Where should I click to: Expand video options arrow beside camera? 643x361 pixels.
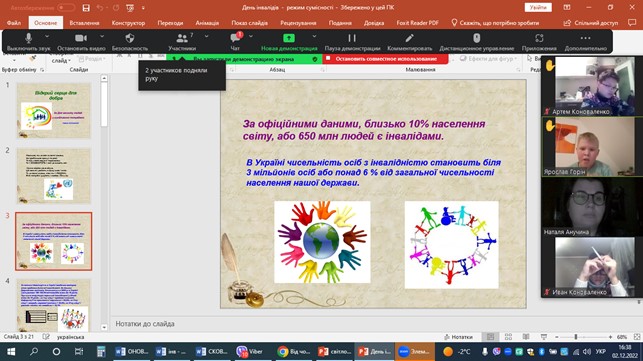point(102,36)
